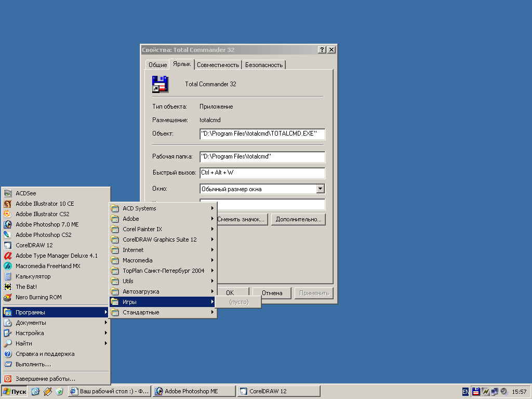Image resolution: width=532 pixels, height=399 pixels.
Task: Expand the Документы submenu
Action: [x=56, y=323]
